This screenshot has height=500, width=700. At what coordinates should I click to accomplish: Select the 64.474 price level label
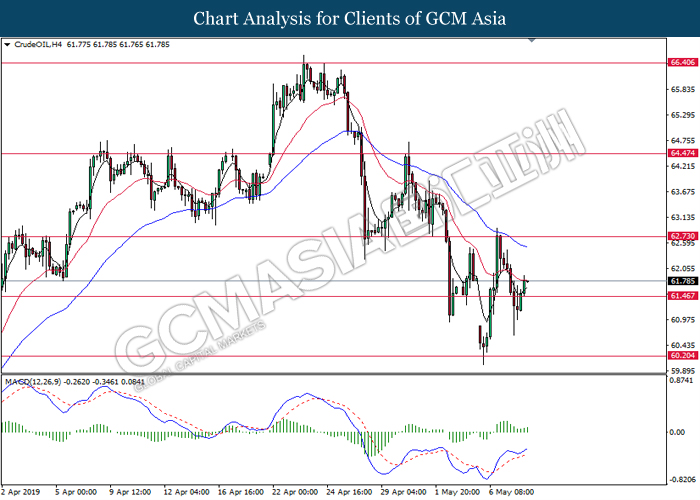point(683,153)
